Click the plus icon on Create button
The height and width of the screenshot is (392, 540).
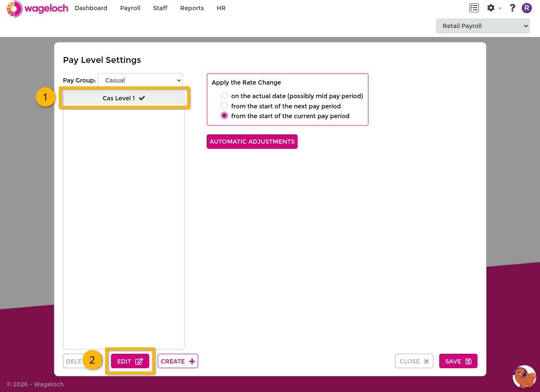pos(192,361)
